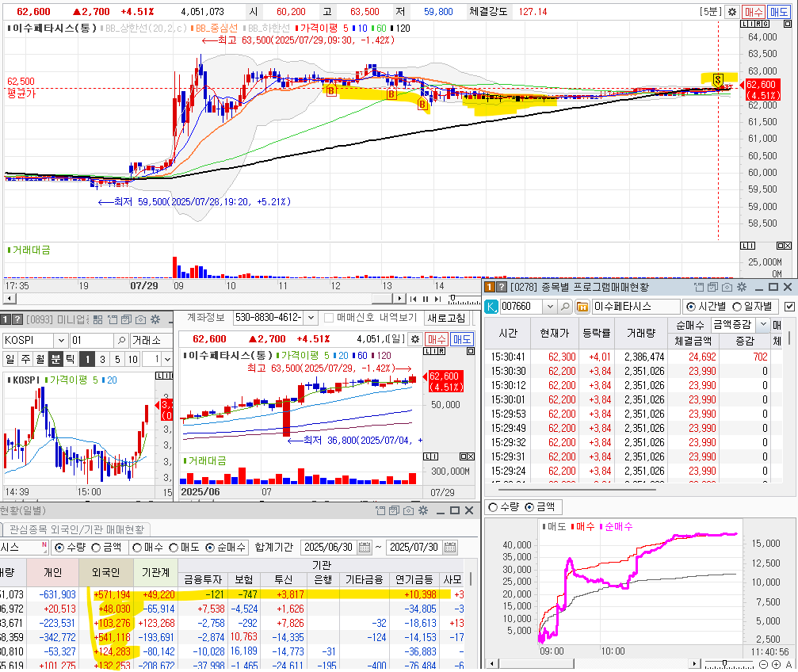Jump to chart start playback button

414,299
